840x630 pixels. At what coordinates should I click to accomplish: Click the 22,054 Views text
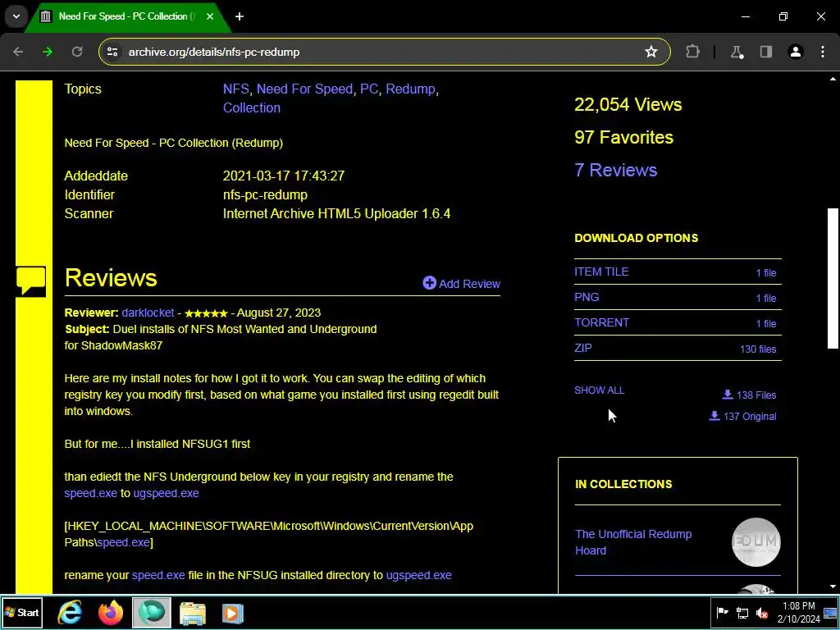point(628,104)
